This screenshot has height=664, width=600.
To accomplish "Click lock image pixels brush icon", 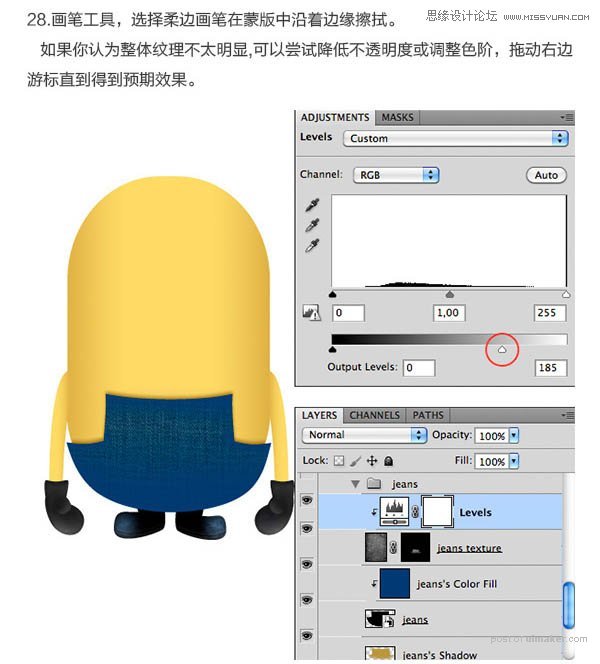I will click(x=356, y=461).
